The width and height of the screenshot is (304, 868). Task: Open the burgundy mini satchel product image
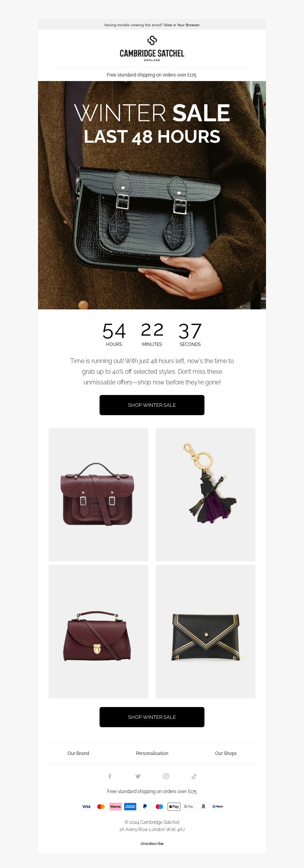coord(98,494)
